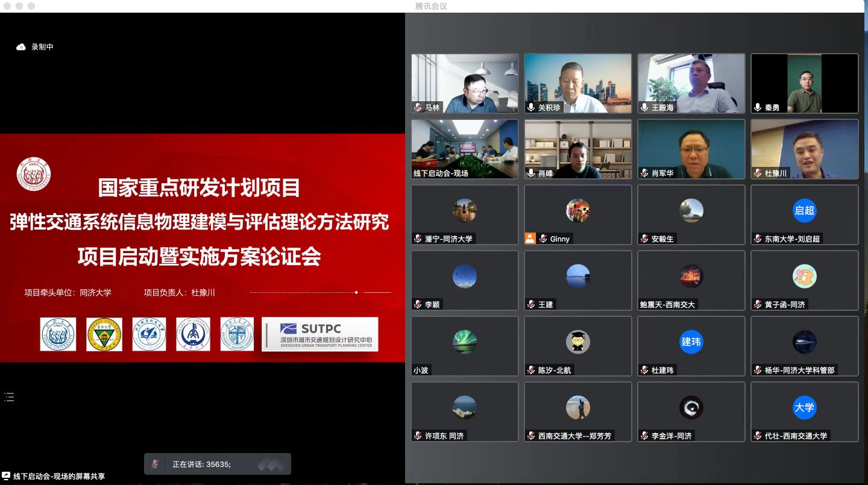Image resolution: width=868 pixels, height=485 pixels.
Task: Click the muted mic icon next to 马林
Action: point(418,107)
